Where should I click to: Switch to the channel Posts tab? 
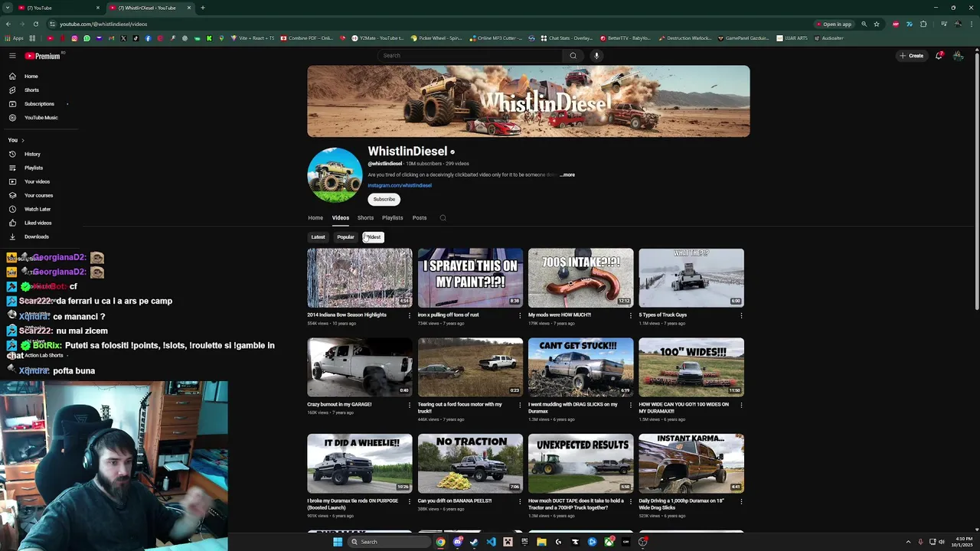point(420,218)
